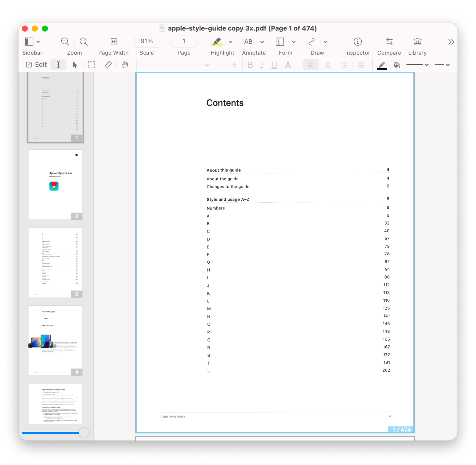Image resolution: width=476 pixels, height=465 pixels.
Task: Select page 3 thumbnail in sidebar
Action: click(55, 262)
